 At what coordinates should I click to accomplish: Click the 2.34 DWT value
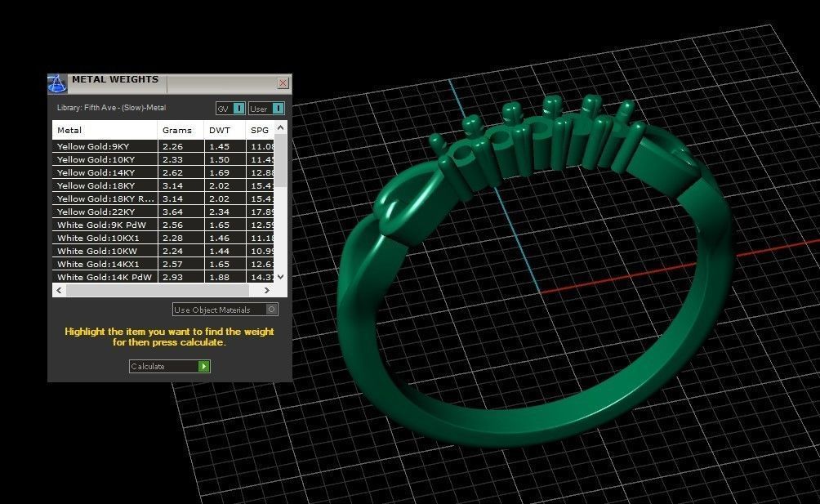(219, 212)
